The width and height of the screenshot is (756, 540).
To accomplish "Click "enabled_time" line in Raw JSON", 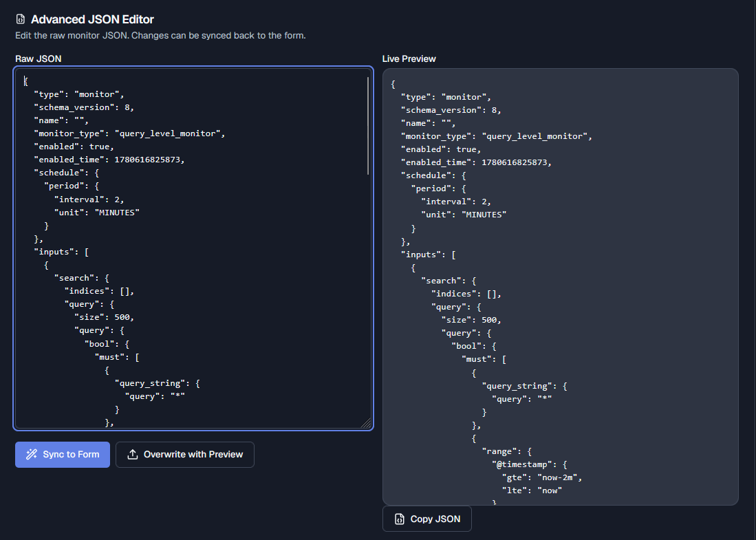I will (109, 160).
